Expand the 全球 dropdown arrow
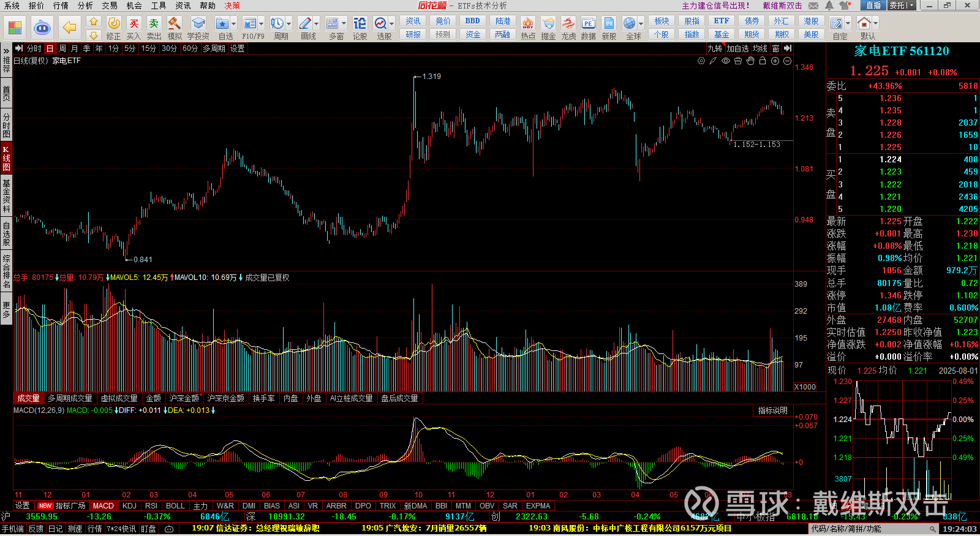Image resolution: width=980 pixels, height=536 pixels. coord(641,24)
